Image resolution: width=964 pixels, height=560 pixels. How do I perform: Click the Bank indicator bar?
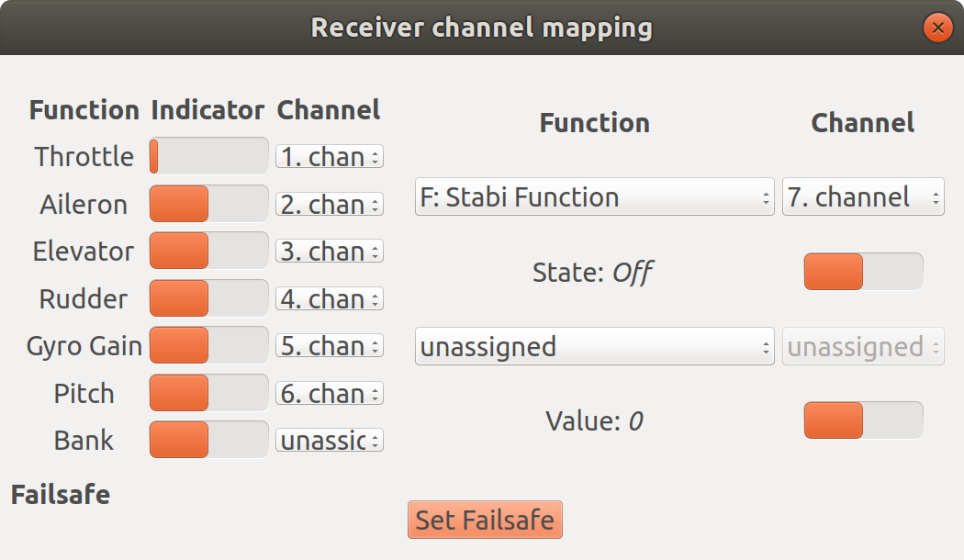click(208, 441)
